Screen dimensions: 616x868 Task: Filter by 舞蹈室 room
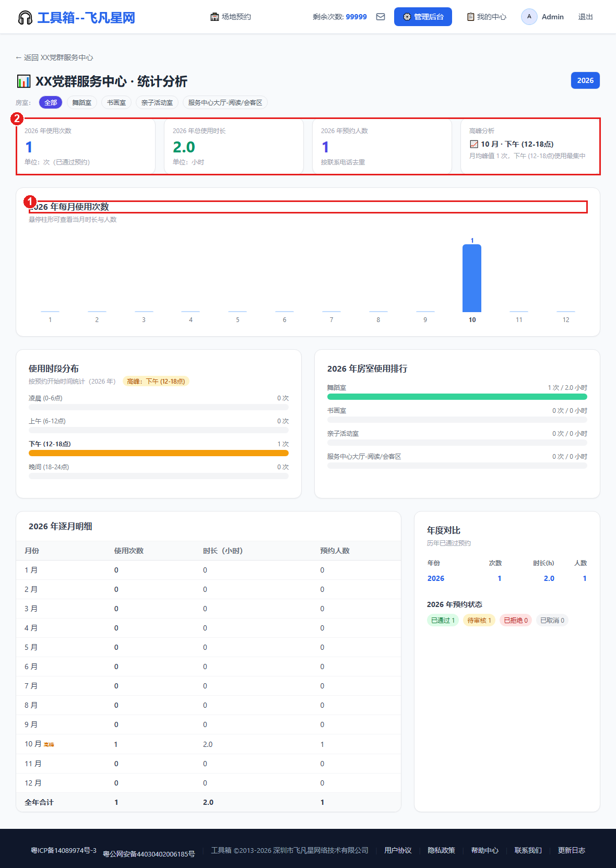(82, 103)
